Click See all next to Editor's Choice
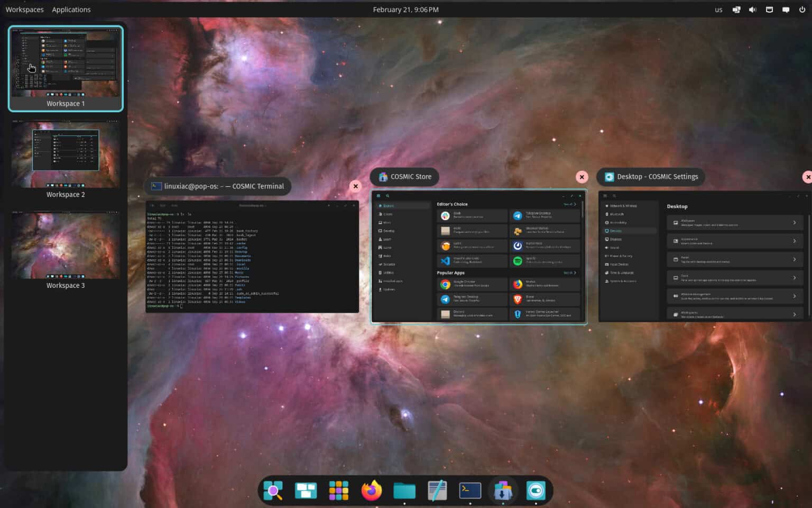 (569, 204)
